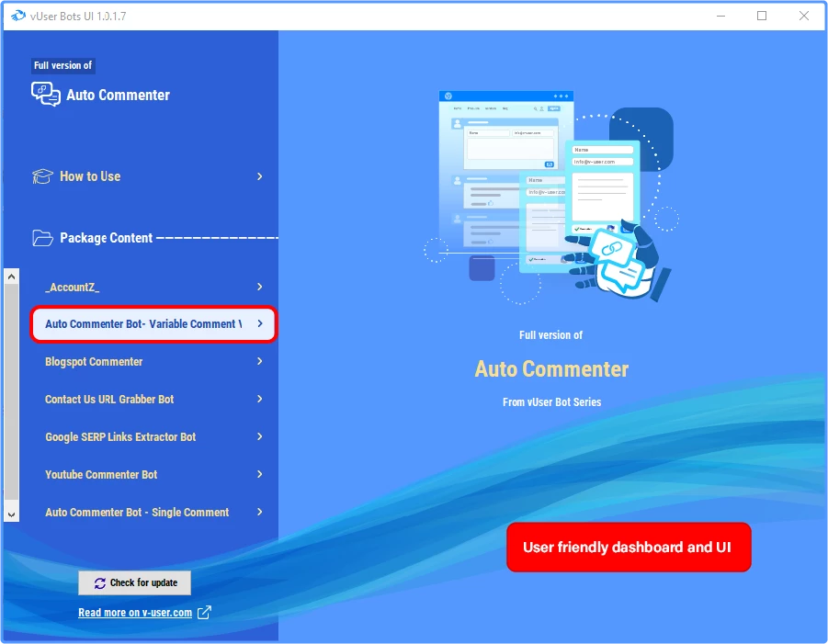This screenshot has width=828, height=644.
Task: Click the external link icon beside v-user.com
Action: coord(204,613)
